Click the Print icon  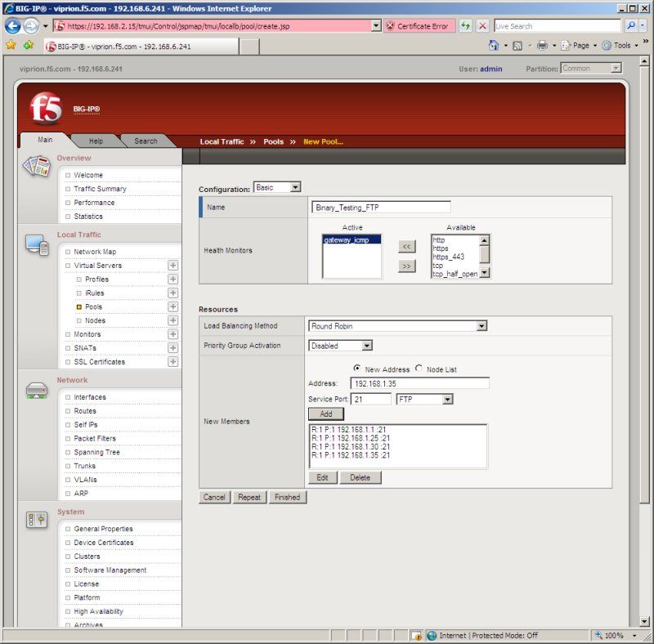[x=542, y=46]
